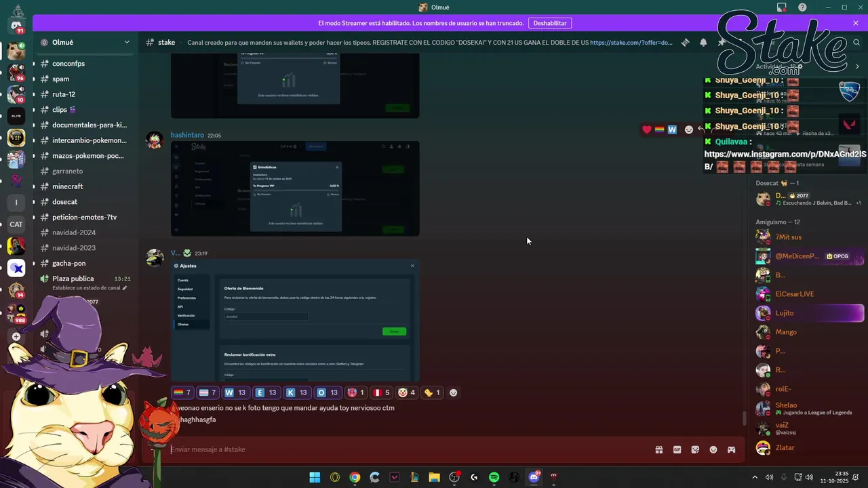Show hidden system tray icons
The height and width of the screenshot is (488, 868).
pyautogui.click(x=755, y=477)
